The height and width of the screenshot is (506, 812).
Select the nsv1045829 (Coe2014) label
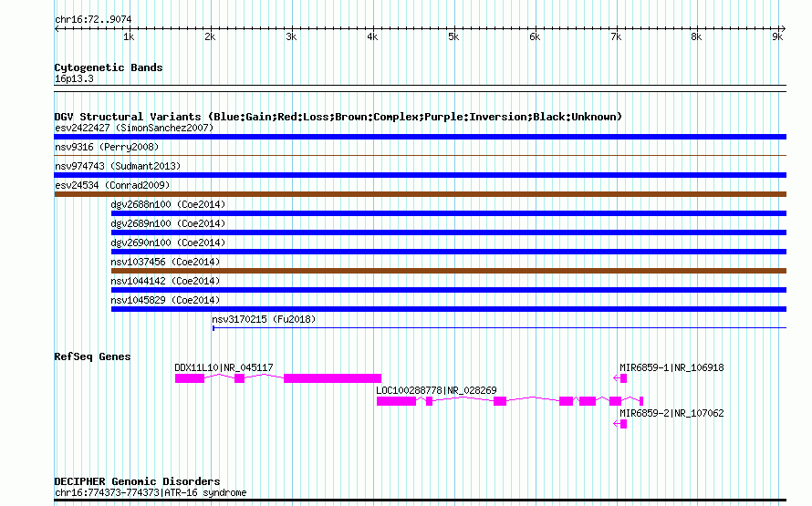click(x=165, y=300)
